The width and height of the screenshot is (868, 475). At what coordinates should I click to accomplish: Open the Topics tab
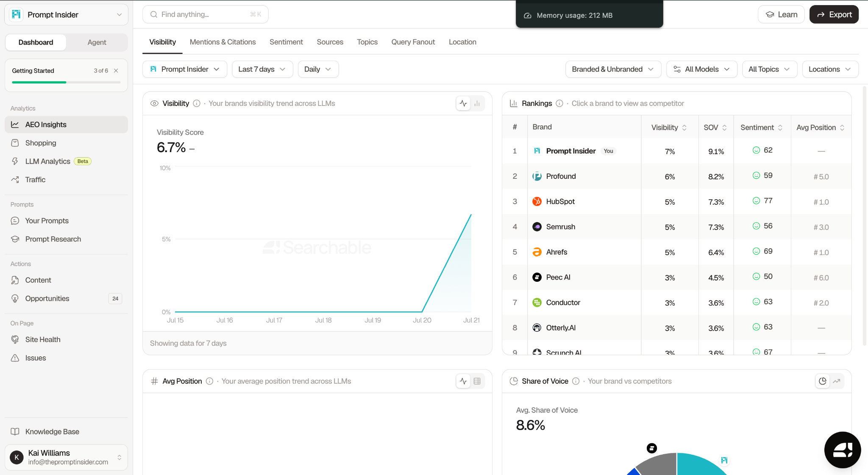(367, 42)
